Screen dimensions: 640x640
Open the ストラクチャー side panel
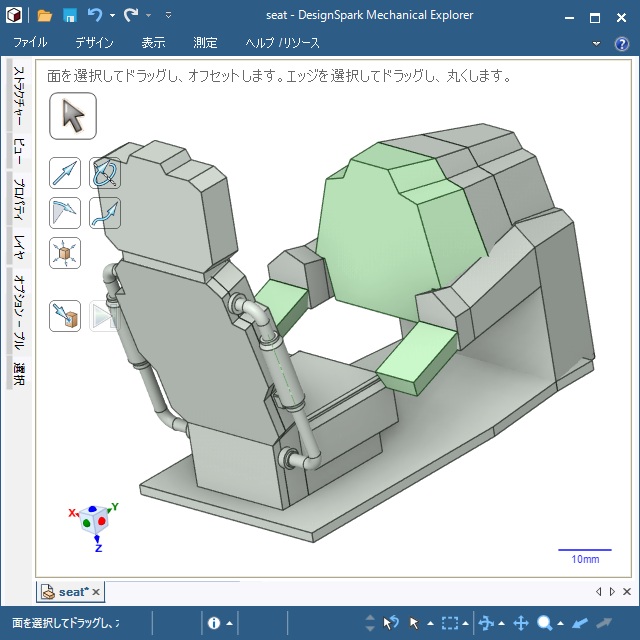[x=18, y=96]
